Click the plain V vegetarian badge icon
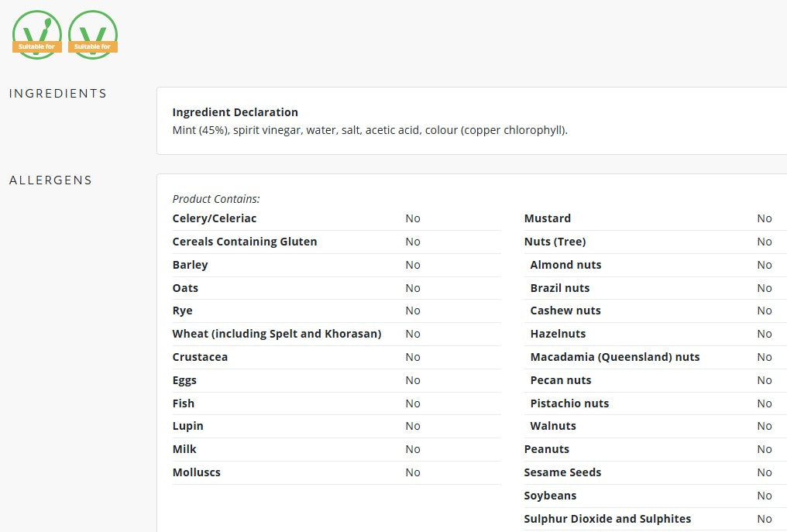787x532 pixels. [x=93, y=35]
